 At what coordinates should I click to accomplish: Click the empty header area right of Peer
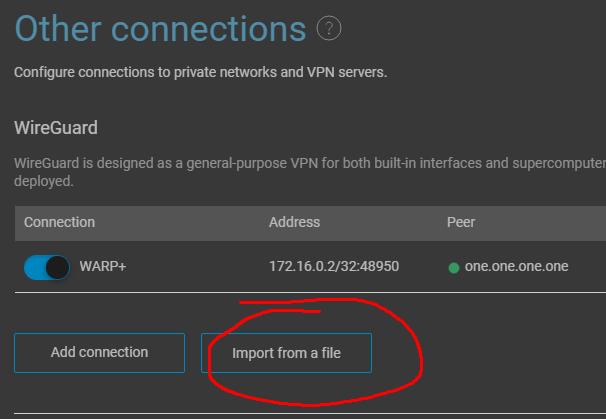coord(541,223)
